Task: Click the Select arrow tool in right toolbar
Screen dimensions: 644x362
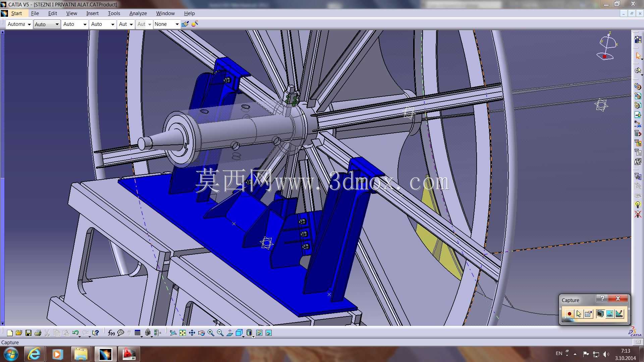Action: tap(638, 56)
